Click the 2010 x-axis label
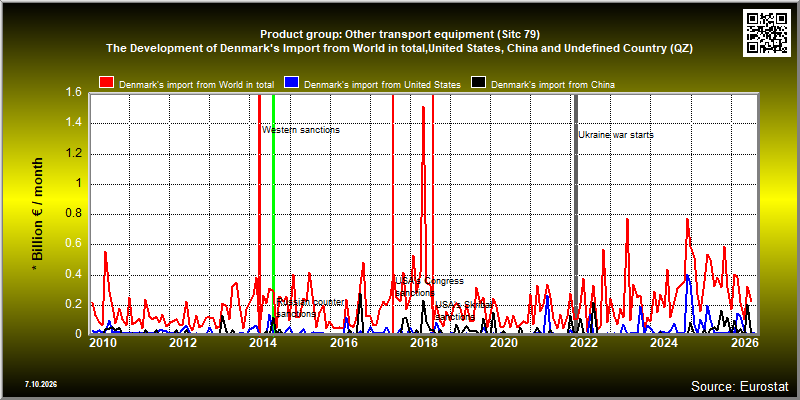The width and height of the screenshot is (800, 400). tap(103, 343)
